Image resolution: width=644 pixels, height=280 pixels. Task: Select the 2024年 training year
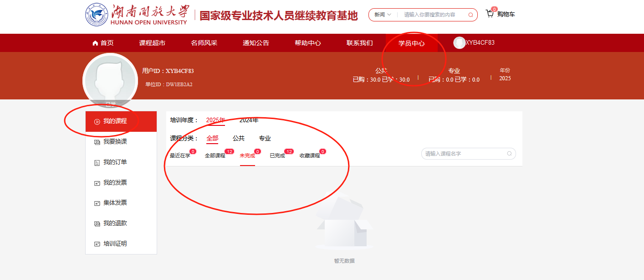coord(249,120)
